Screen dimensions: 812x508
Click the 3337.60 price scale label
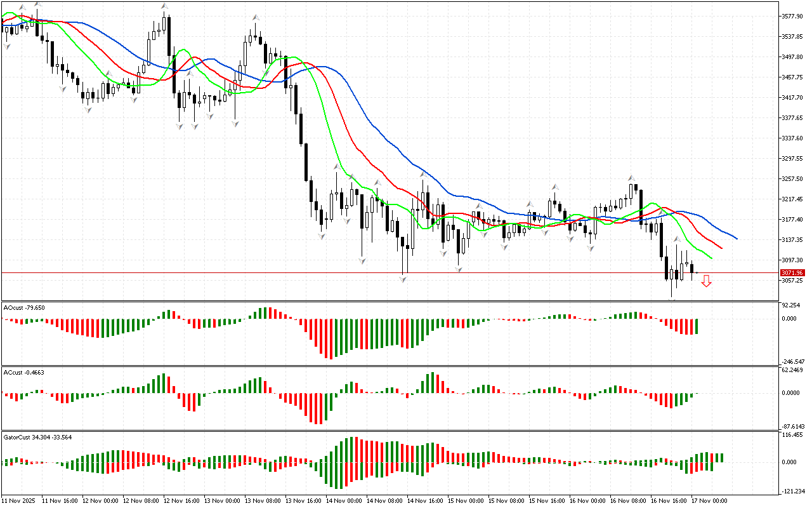794,138
